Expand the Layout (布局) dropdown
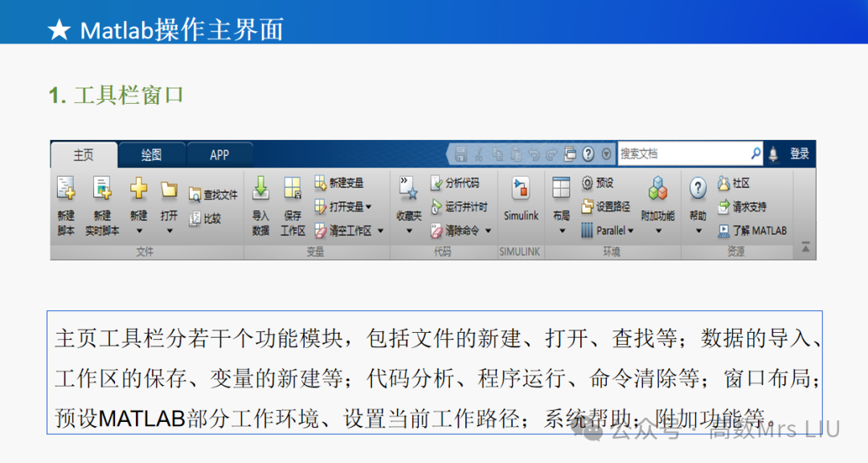The image size is (868, 463). (562, 231)
